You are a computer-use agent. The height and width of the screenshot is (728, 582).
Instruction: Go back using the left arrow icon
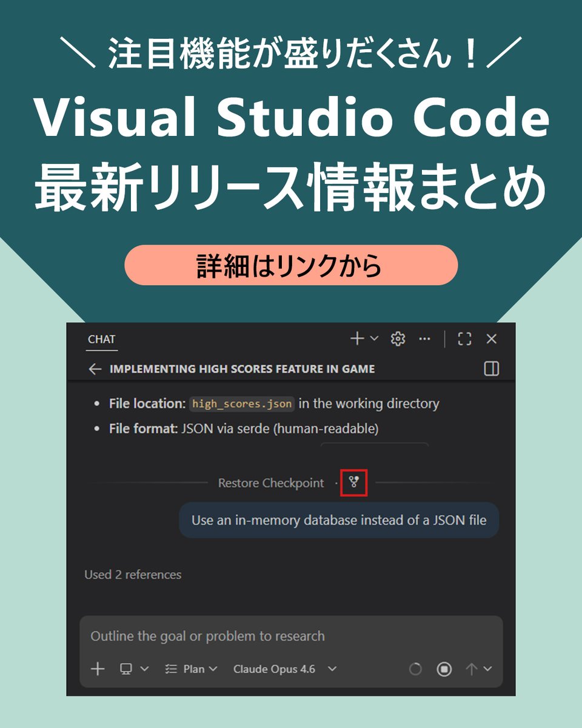(x=95, y=369)
